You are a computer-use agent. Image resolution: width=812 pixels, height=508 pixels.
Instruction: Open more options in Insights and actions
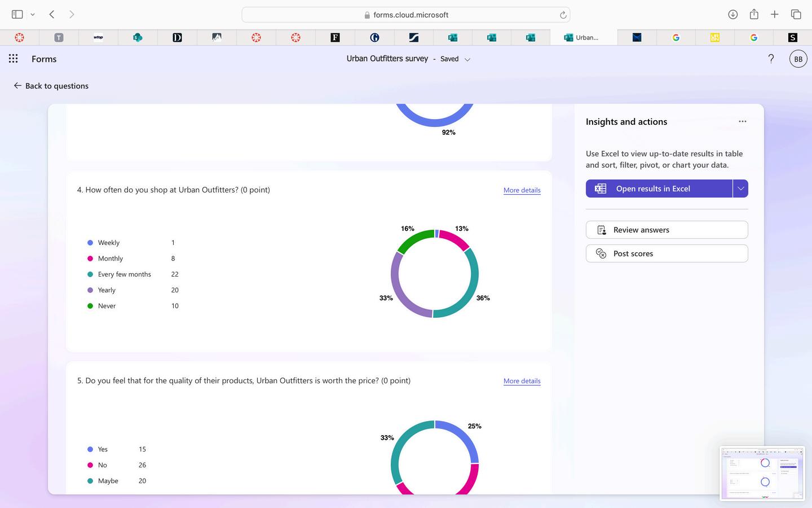pyautogui.click(x=743, y=121)
